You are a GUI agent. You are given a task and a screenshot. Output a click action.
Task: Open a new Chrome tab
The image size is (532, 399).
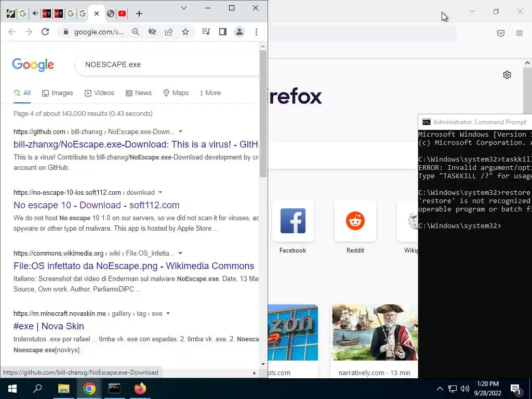pyautogui.click(x=139, y=14)
